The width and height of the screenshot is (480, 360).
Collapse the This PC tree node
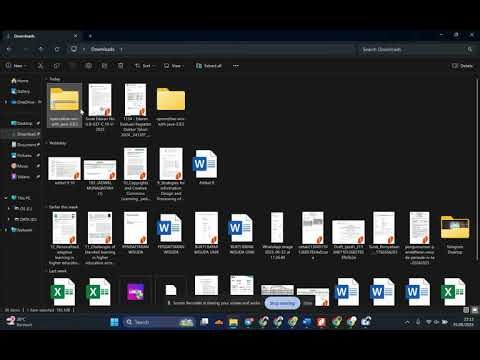coord(6,198)
